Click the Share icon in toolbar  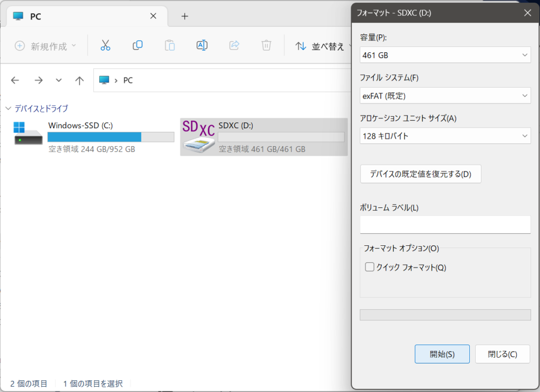point(234,45)
